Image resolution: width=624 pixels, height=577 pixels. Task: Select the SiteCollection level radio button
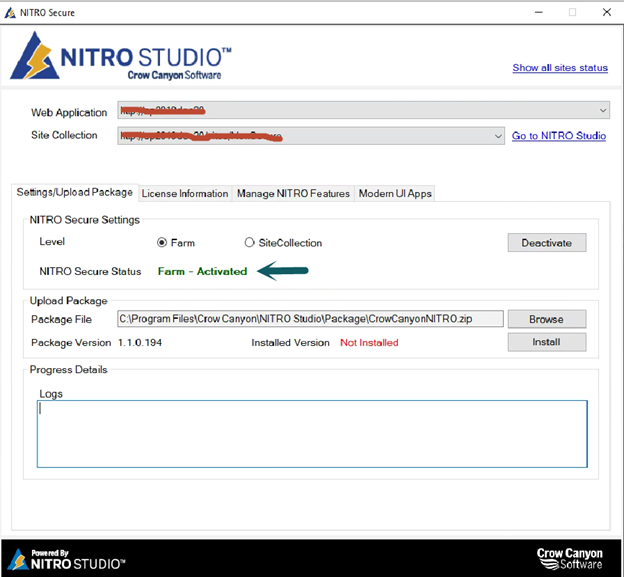(249, 243)
